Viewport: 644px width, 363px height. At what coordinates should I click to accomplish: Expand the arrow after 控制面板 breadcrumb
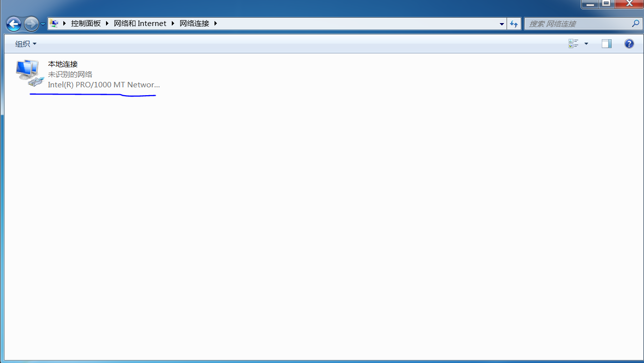(x=107, y=23)
